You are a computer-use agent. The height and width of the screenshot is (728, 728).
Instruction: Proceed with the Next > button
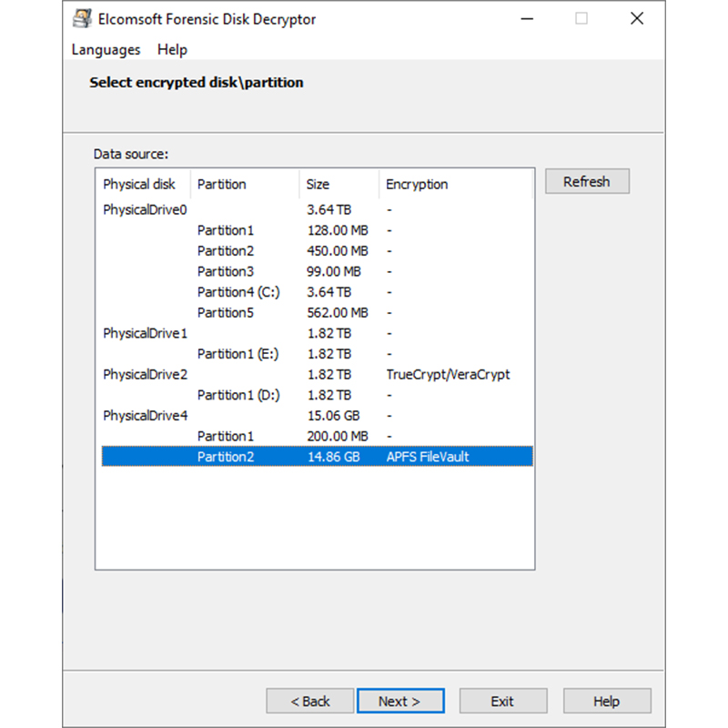click(x=400, y=701)
